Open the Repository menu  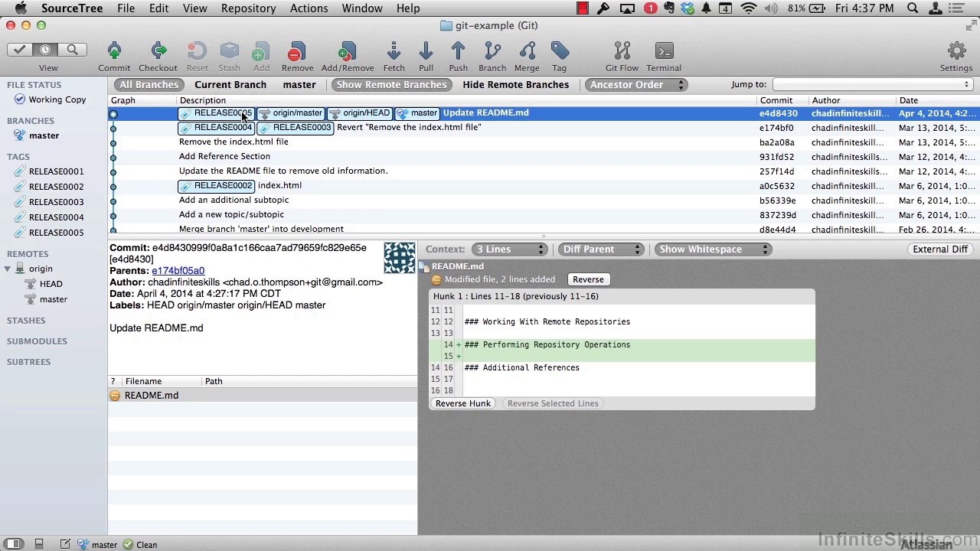(248, 8)
